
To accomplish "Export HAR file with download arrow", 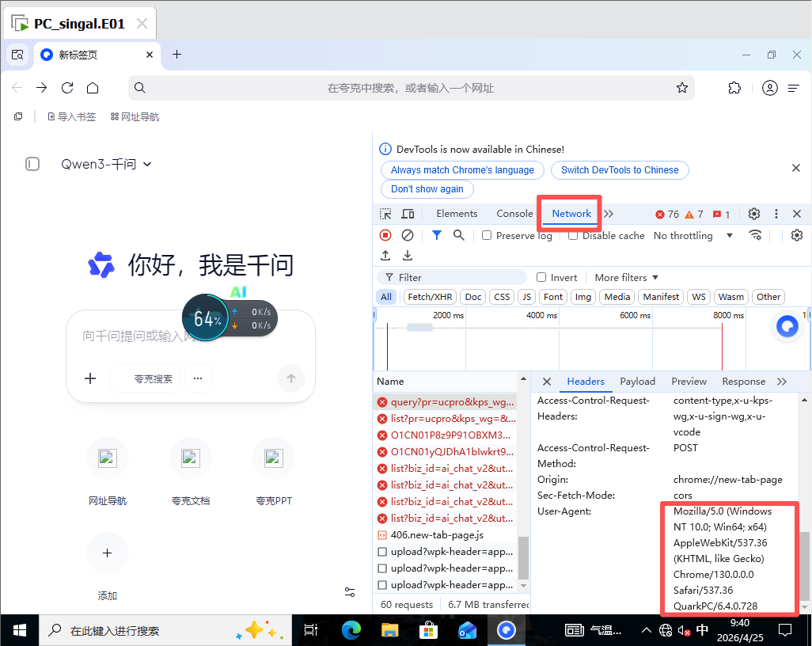I will click(x=408, y=256).
